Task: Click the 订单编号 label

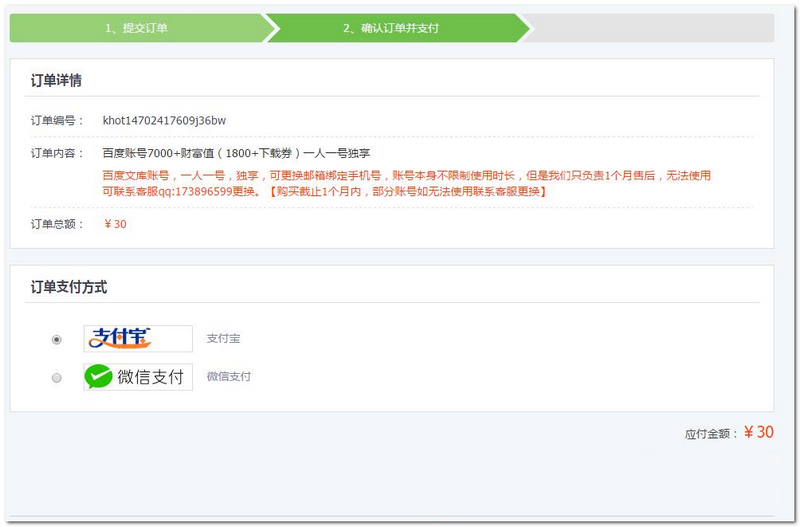Action: pyautogui.click(x=57, y=120)
